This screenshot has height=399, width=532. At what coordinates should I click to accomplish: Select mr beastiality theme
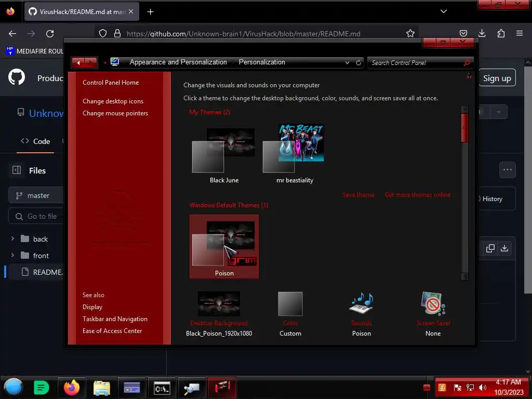(294, 154)
